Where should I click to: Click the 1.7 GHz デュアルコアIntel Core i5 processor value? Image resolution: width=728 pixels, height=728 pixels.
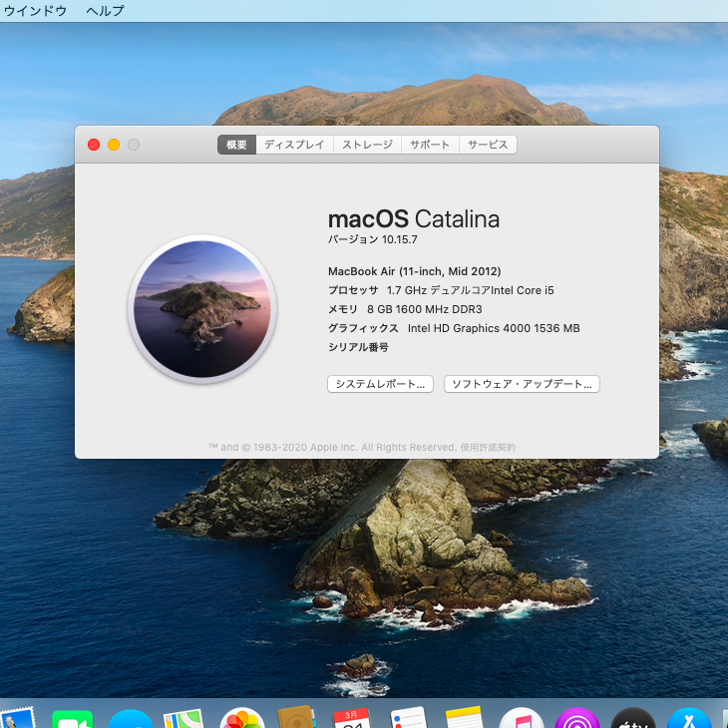coord(471,290)
